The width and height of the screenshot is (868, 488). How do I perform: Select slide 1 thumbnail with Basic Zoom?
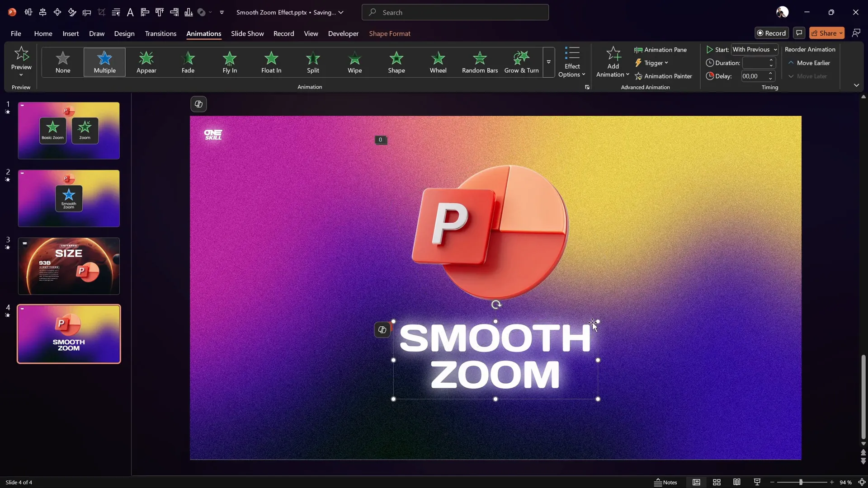[x=69, y=131]
